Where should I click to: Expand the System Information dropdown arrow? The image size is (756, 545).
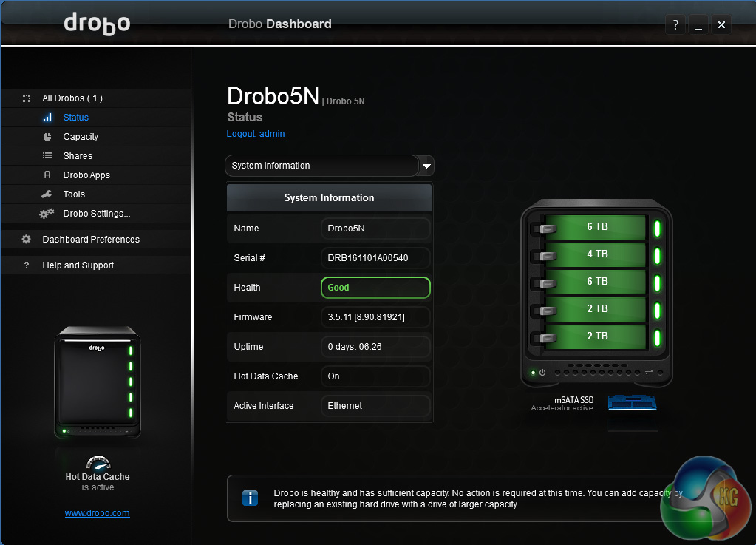pos(426,166)
